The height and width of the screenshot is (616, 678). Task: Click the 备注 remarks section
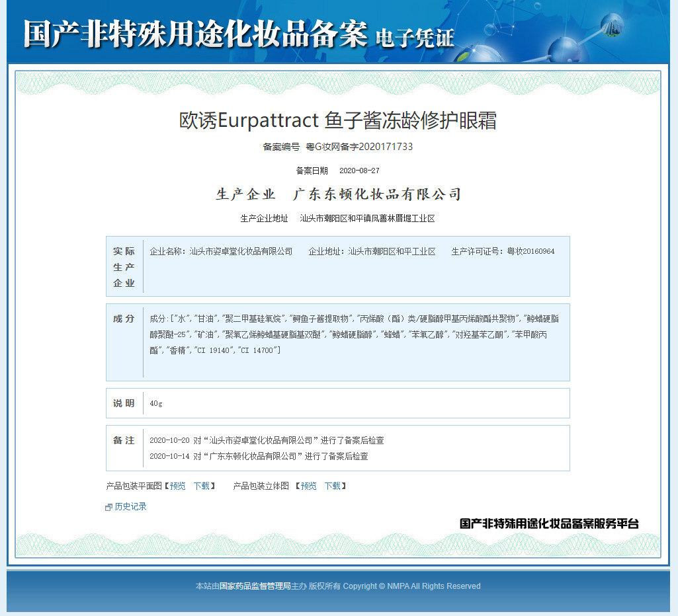tap(124, 440)
